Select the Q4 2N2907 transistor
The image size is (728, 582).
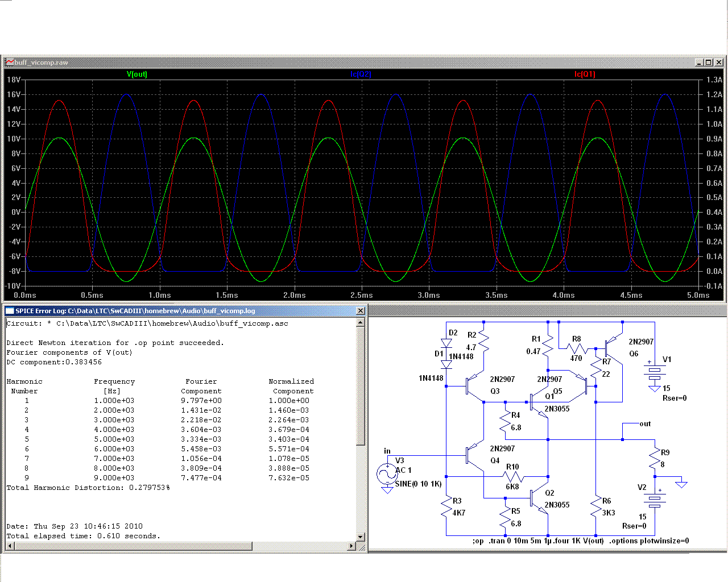[475, 456]
